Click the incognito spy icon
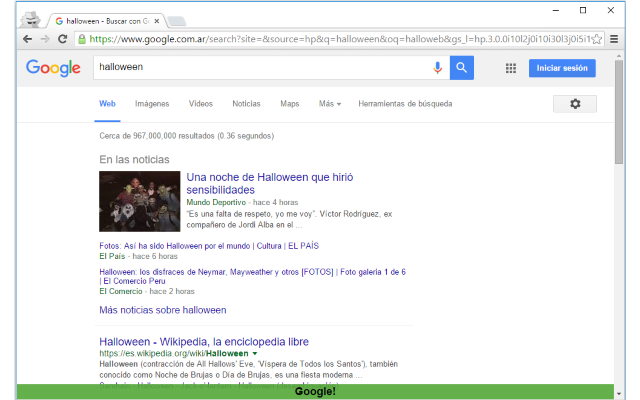The width and height of the screenshot is (640, 400). tap(31, 19)
